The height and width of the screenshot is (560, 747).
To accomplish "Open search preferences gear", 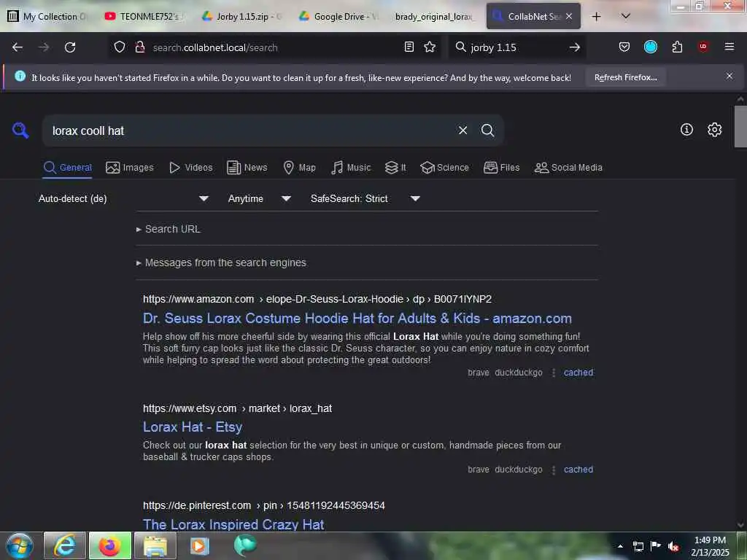I will click(714, 130).
